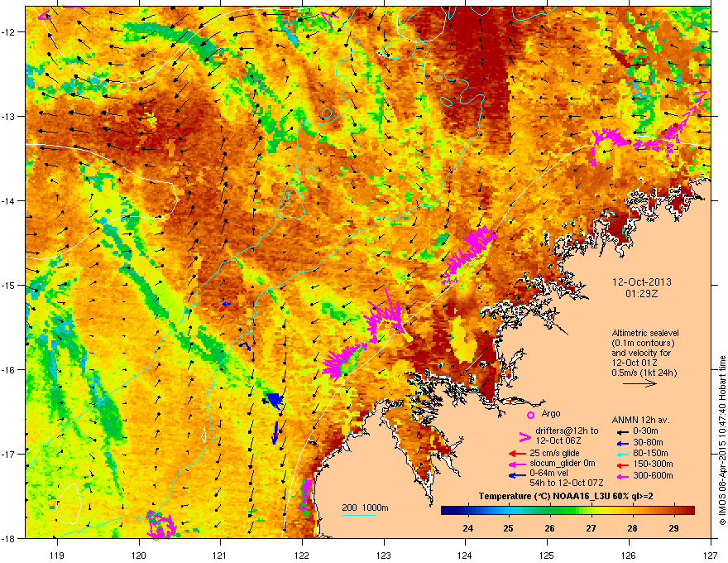Click the 0.5m/s (1kt 24h) scale text
The image size is (728, 563).
click(x=644, y=373)
